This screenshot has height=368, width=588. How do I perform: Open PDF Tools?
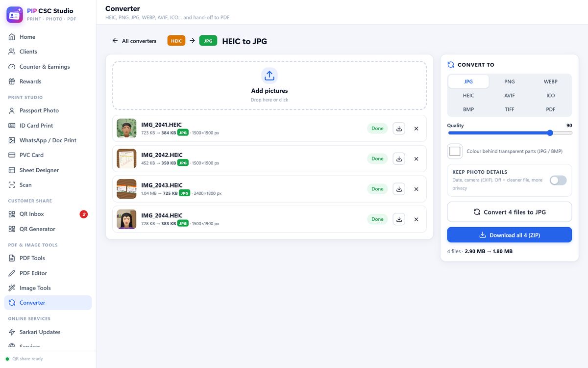tap(48, 258)
